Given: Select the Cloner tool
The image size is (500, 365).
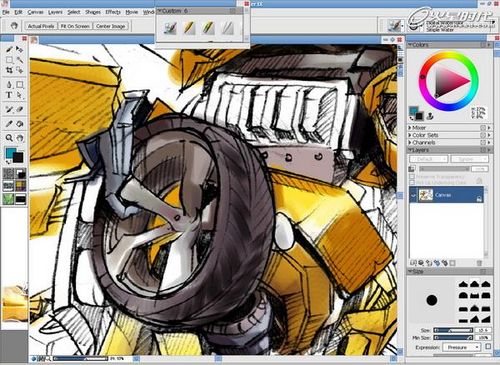Looking at the screenshot, I should (9, 109).
